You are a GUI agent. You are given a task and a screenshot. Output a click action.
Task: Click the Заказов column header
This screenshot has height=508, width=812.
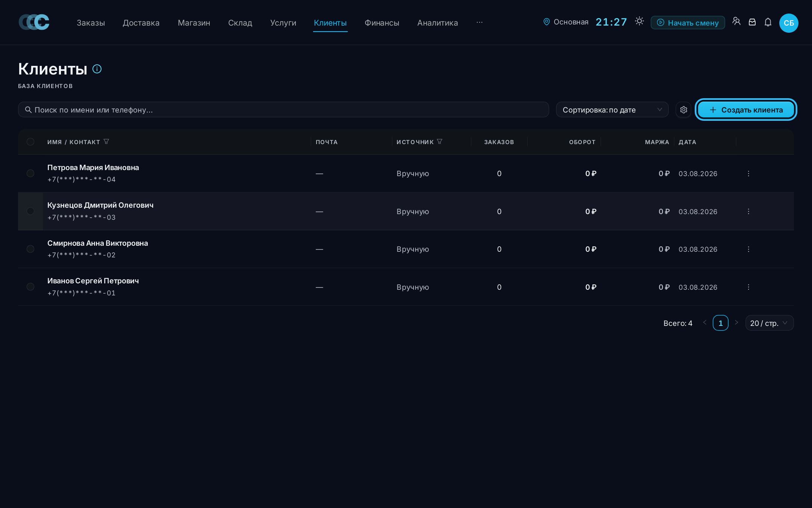coord(499,142)
